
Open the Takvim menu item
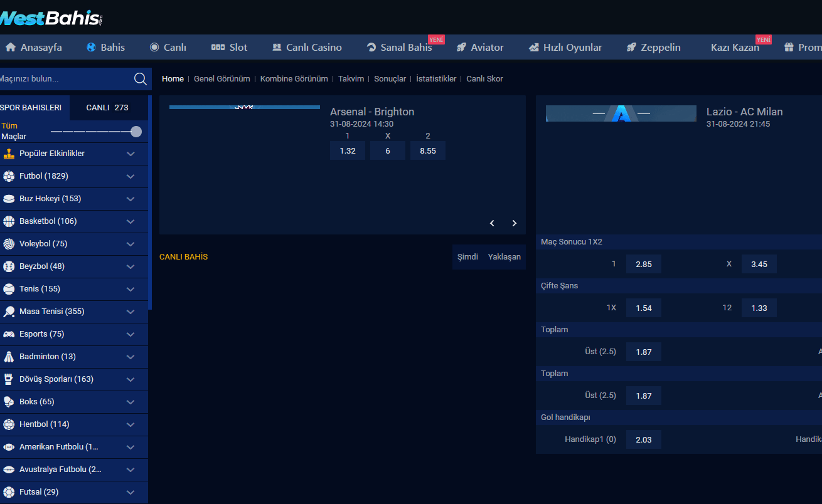point(351,79)
